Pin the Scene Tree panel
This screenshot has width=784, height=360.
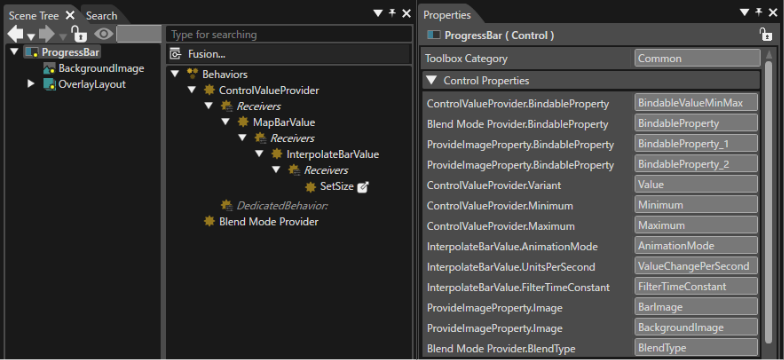click(x=393, y=13)
